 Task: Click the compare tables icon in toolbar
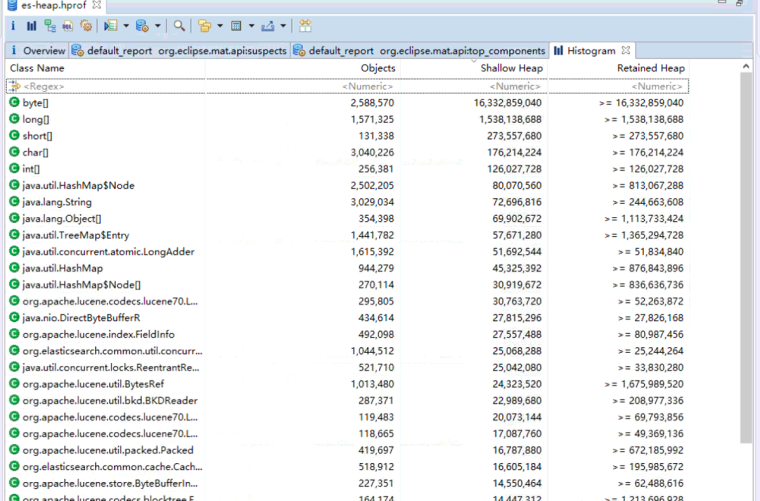click(305, 26)
